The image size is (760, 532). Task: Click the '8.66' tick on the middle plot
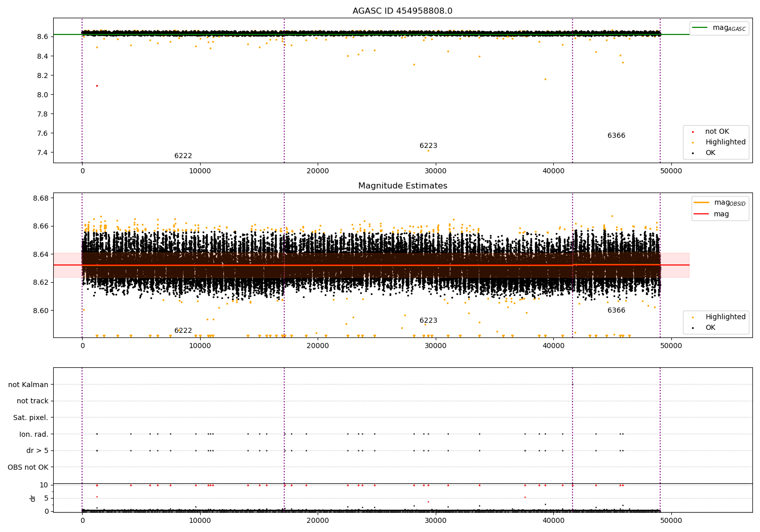(x=41, y=226)
